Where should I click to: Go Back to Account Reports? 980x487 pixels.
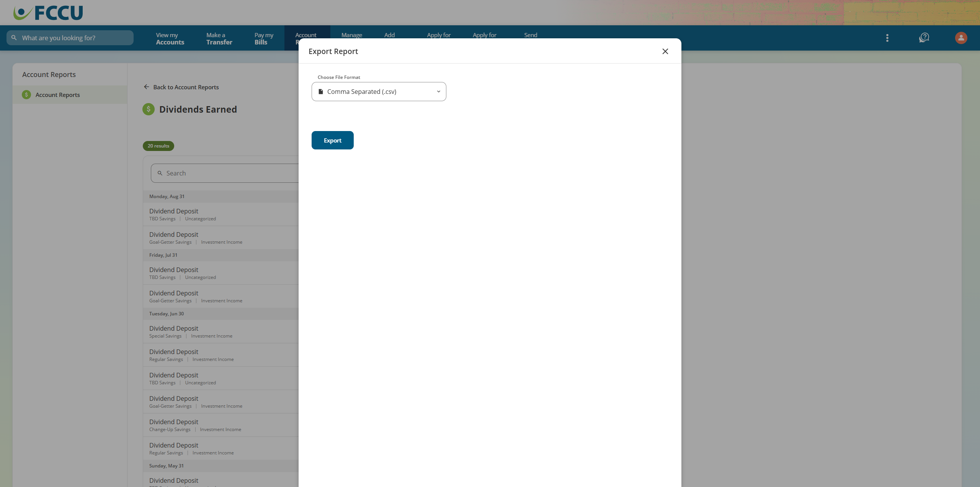click(x=186, y=87)
